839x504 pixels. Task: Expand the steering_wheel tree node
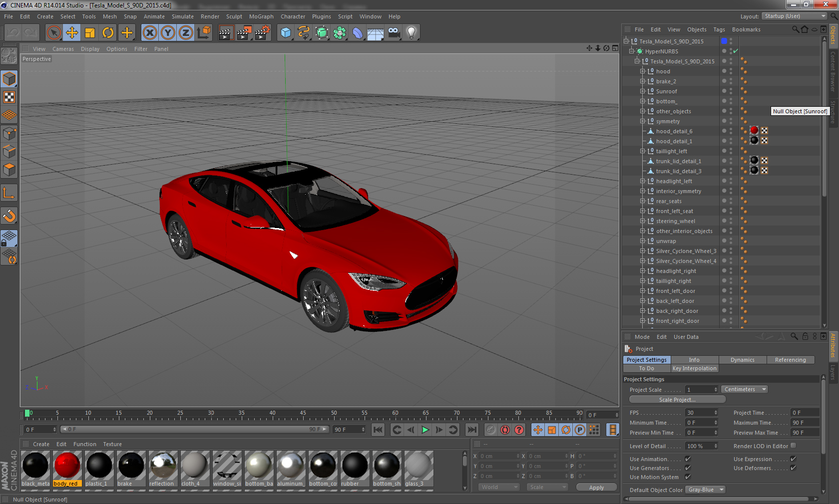coord(643,221)
